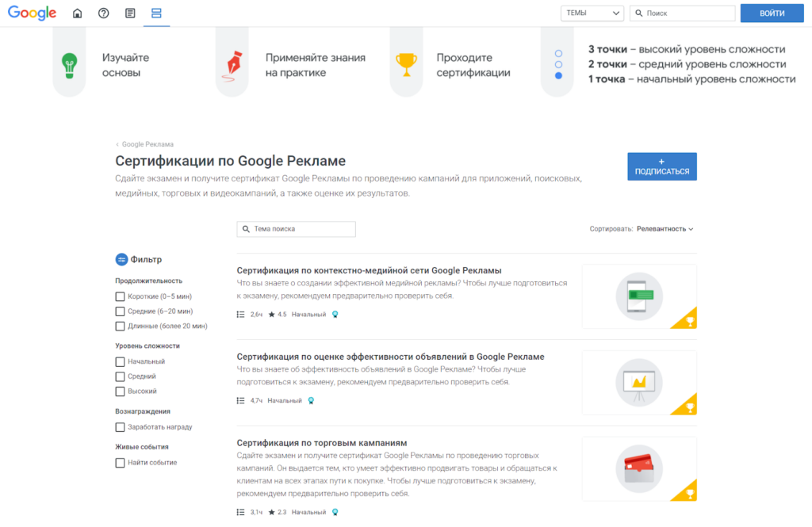The image size is (812, 527).
Task: Click the ПОДПИСАТЬСЯ button
Action: coord(662,166)
